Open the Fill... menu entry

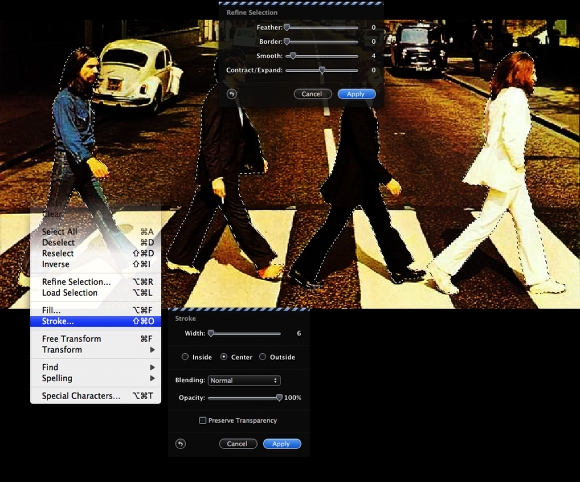[x=95, y=310]
